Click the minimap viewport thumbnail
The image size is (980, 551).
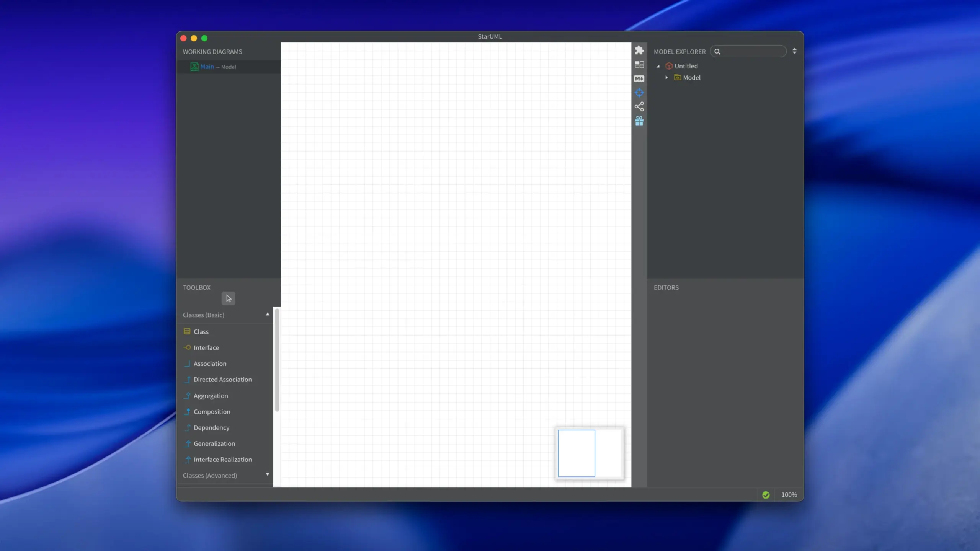[577, 453]
